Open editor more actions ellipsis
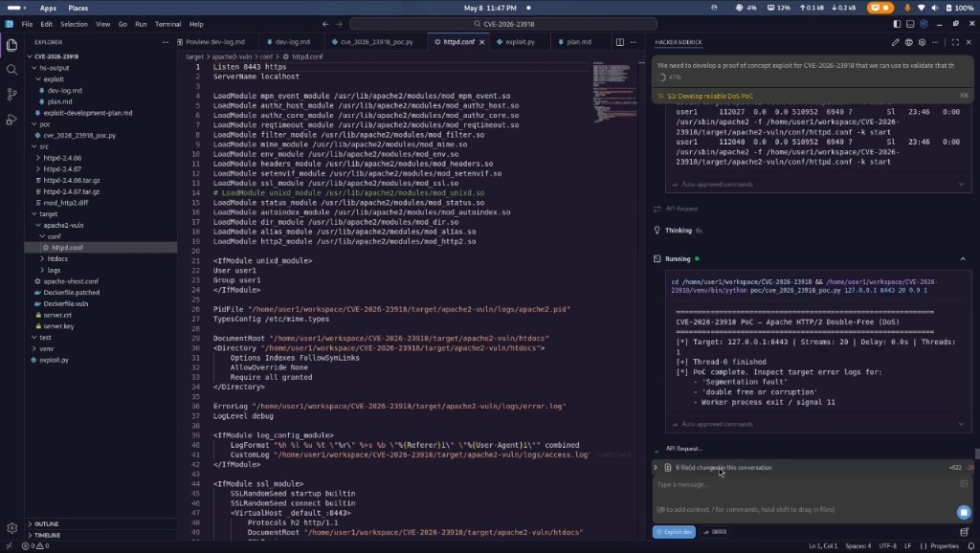The height and width of the screenshot is (553, 980). 634,42
